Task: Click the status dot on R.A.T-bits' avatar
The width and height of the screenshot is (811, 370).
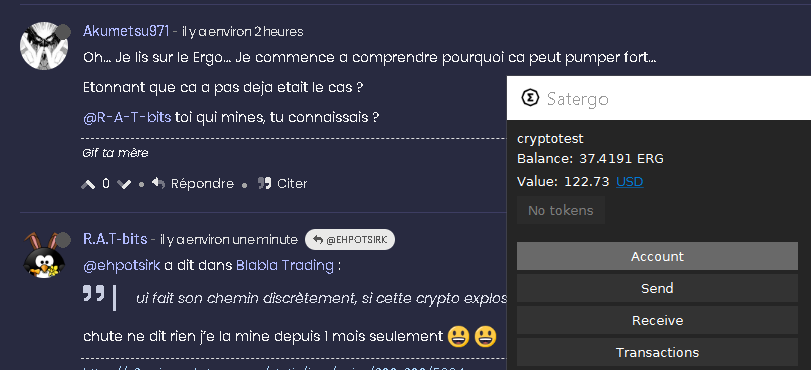Action: pos(63,240)
